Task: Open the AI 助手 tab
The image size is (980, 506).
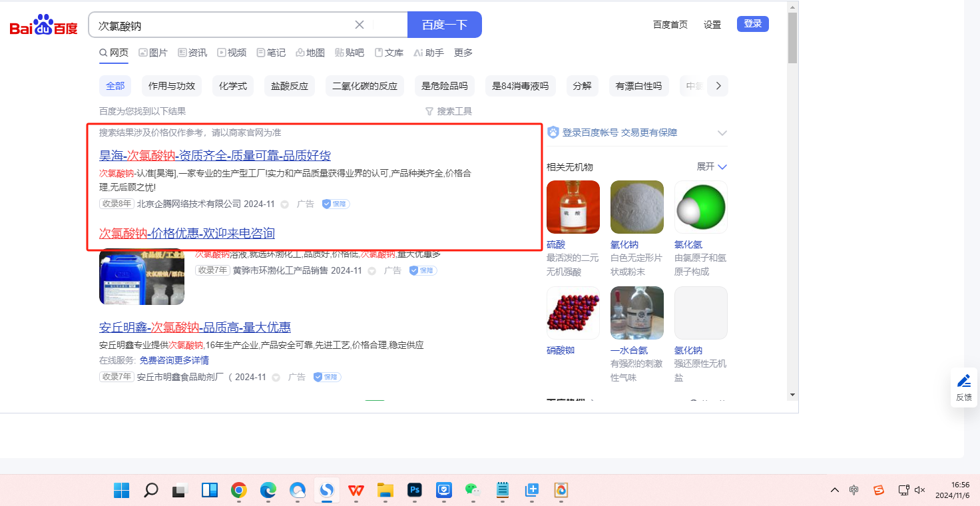Action: pos(428,53)
